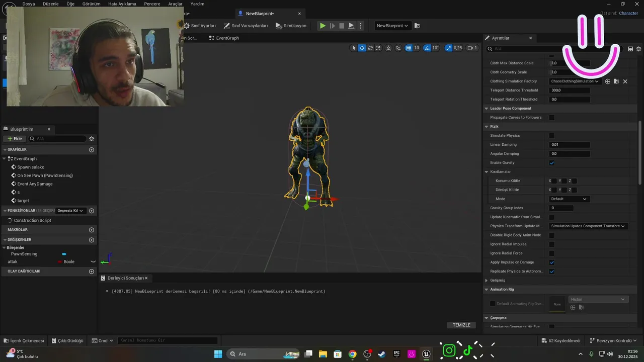Click the green Play button
The height and width of the screenshot is (362, 644).
(x=323, y=26)
